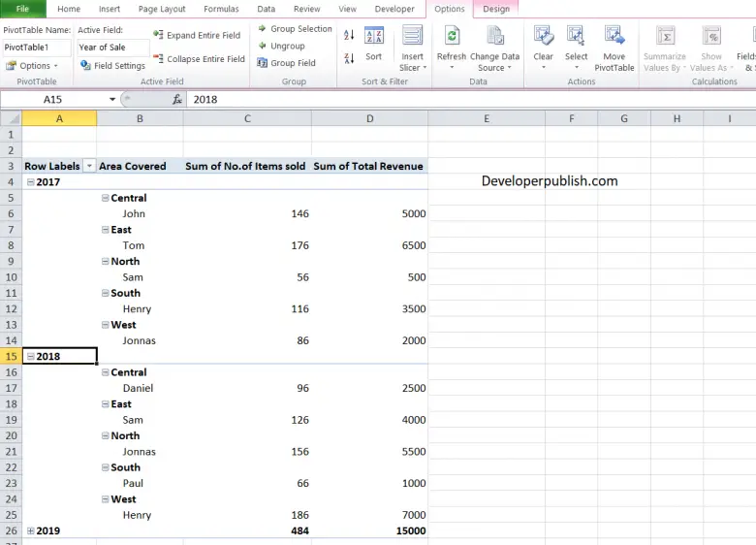756x545 pixels.
Task: Switch to the Data tab
Action: pos(267,9)
